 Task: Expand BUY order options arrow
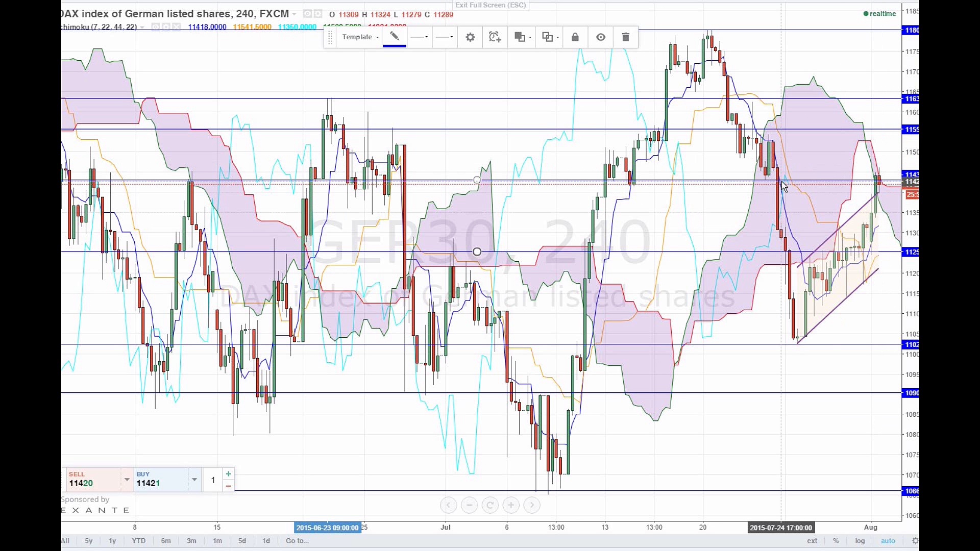click(194, 480)
